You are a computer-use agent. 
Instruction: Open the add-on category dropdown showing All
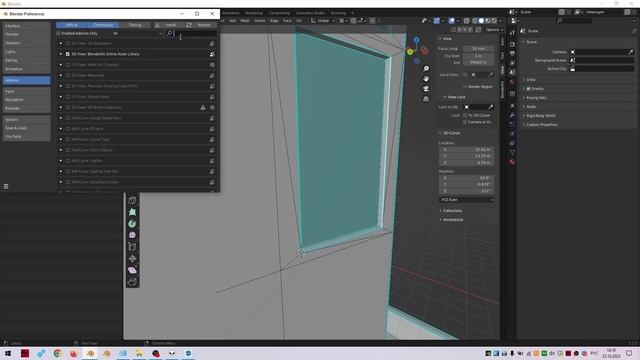pos(137,33)
